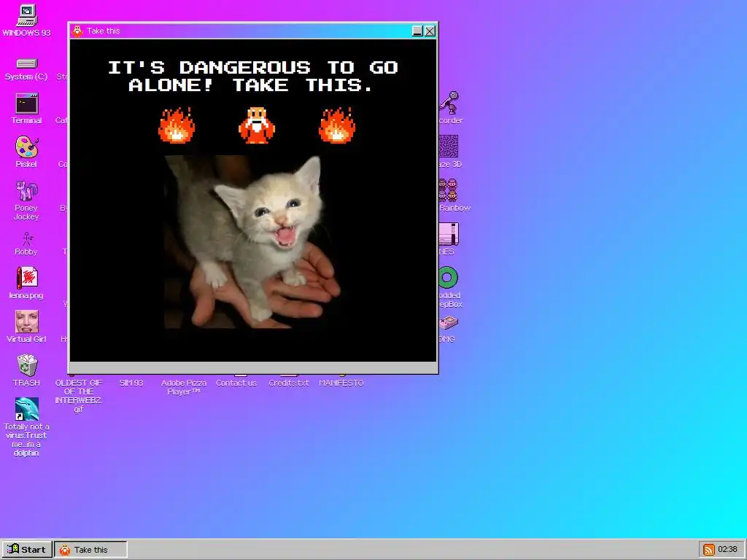Click the RSS feed tray icon
The width and height of the screenshot is (747, 560).
pos(709,550)
